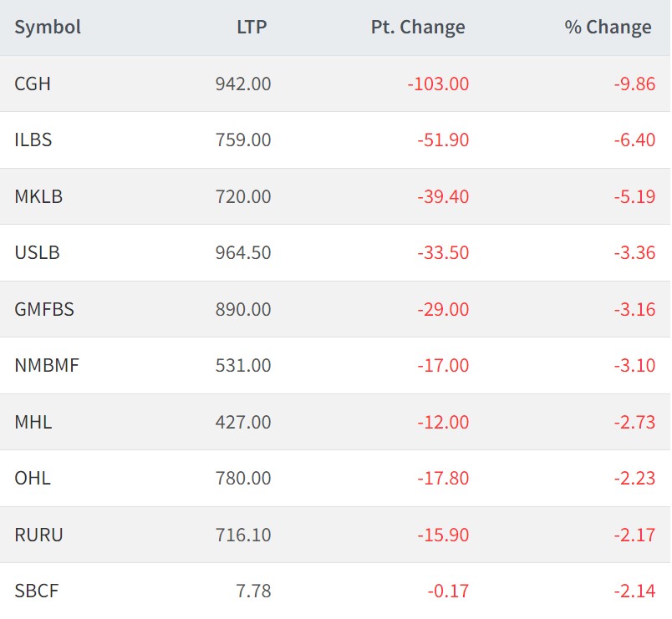Open the MKLB stock symbol
This screenshot has height=619, width=672.
[x=38, y=196]
